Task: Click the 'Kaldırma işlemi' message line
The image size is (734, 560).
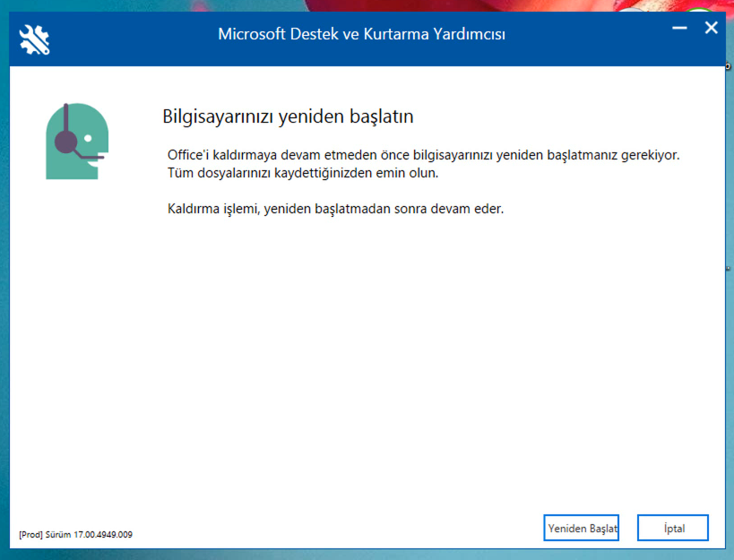Action: (x=336, y=210)
